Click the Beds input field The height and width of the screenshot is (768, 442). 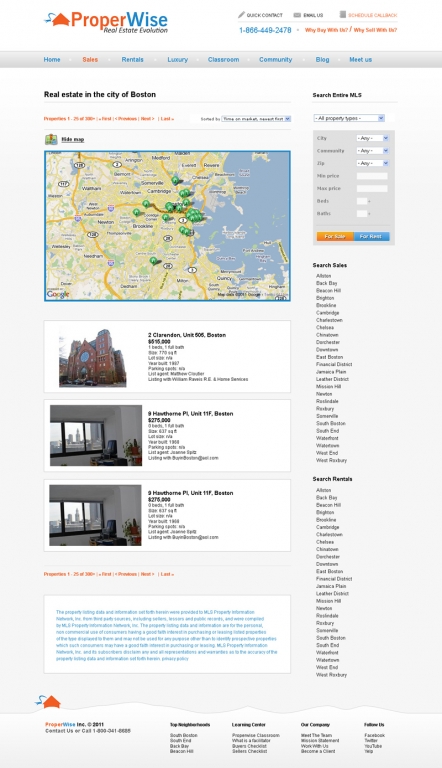pos(362,201)
